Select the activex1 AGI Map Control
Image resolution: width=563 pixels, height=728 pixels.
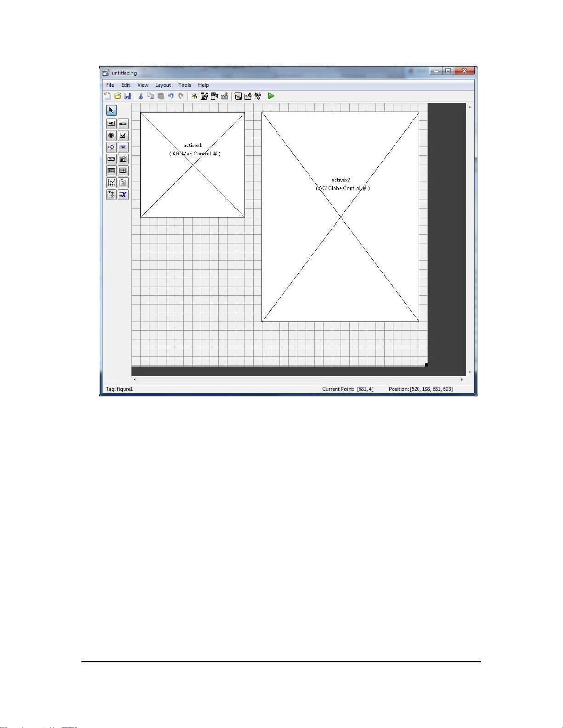(193, 184)
